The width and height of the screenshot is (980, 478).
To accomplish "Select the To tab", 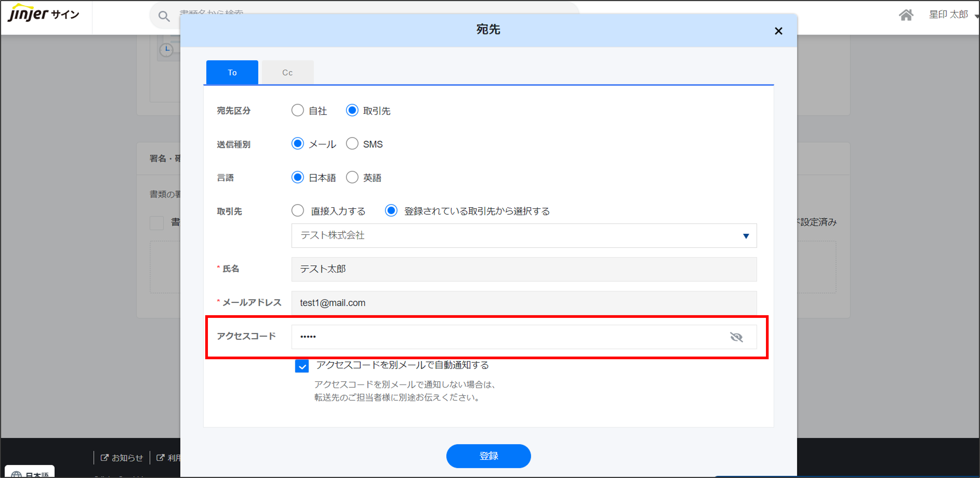I will coord(232,72).
